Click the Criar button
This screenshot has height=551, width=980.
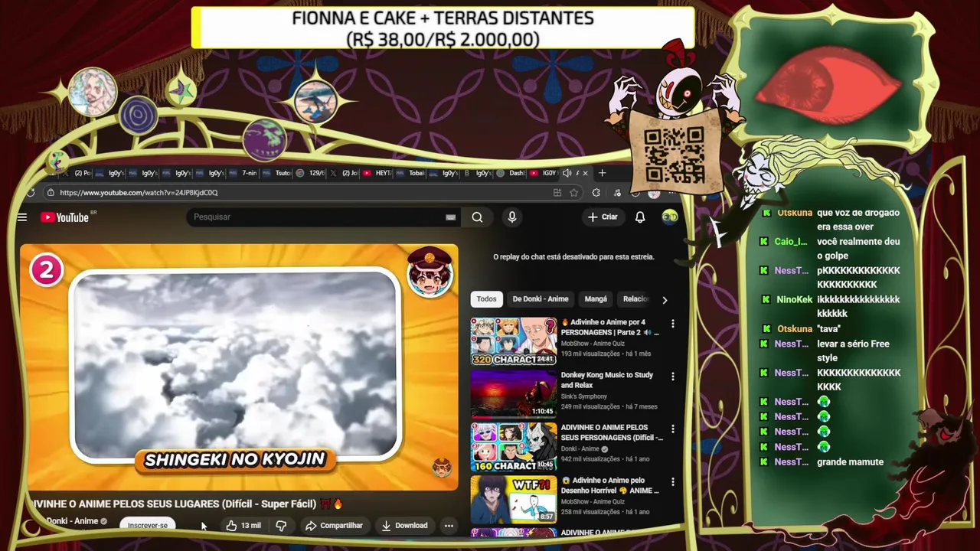(603, 217)
